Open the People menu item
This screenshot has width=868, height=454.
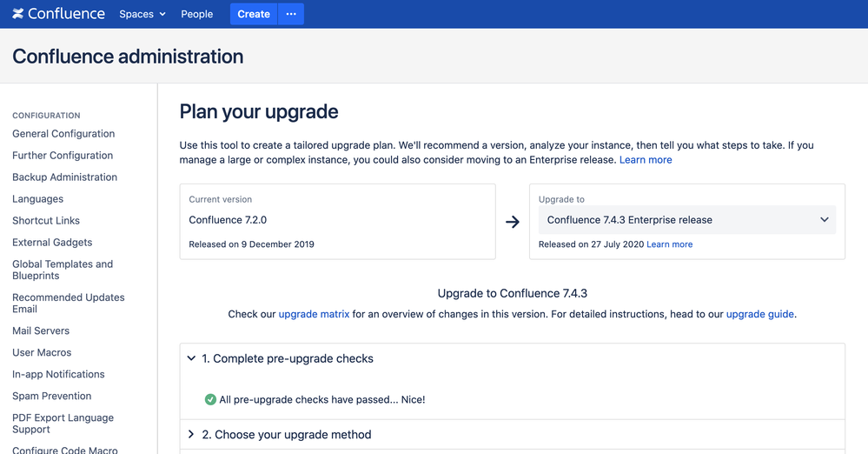(x=196, y=14)
